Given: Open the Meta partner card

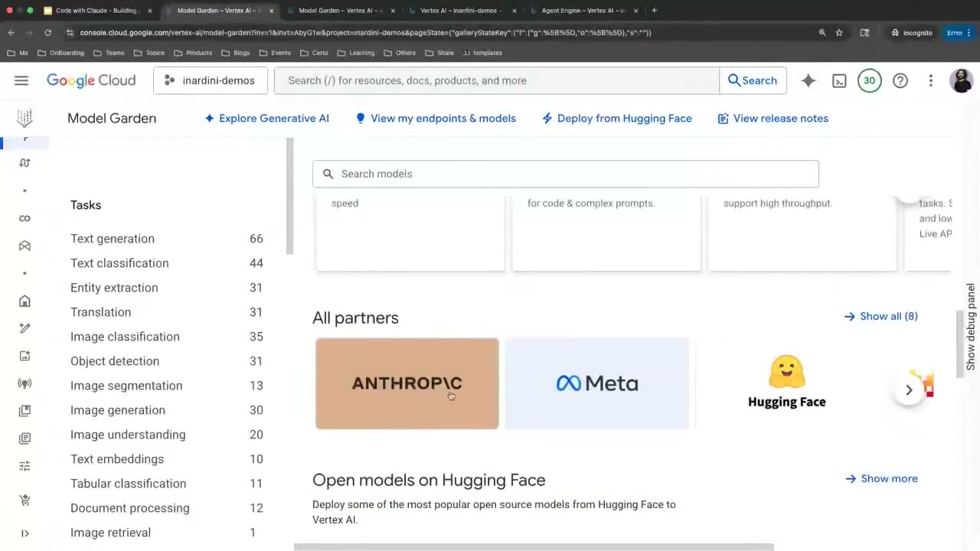Looking at the screenshot, I should (x=597, y=383).
